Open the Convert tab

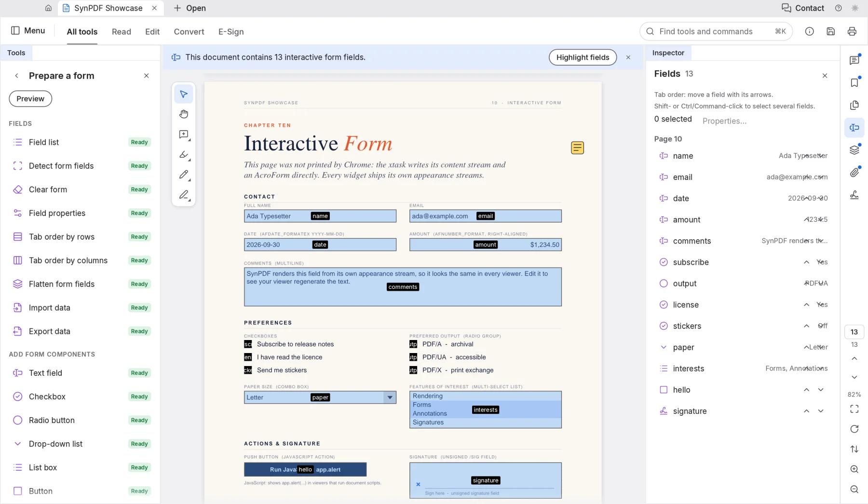189,32
